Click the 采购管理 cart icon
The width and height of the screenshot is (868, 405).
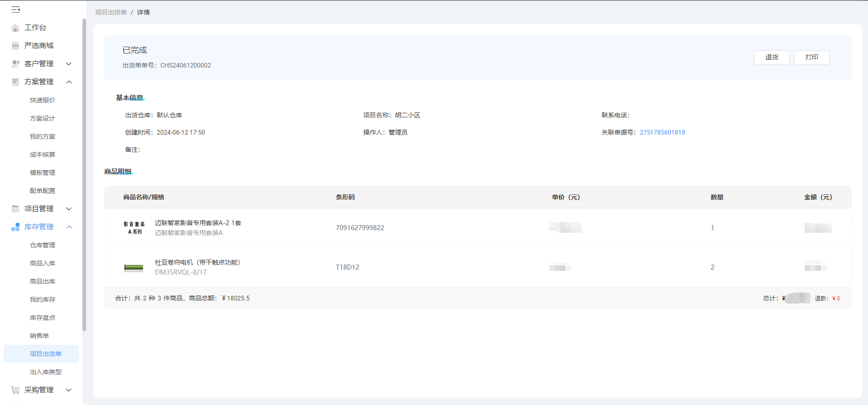pyautogui.click(x=15, y=390)
